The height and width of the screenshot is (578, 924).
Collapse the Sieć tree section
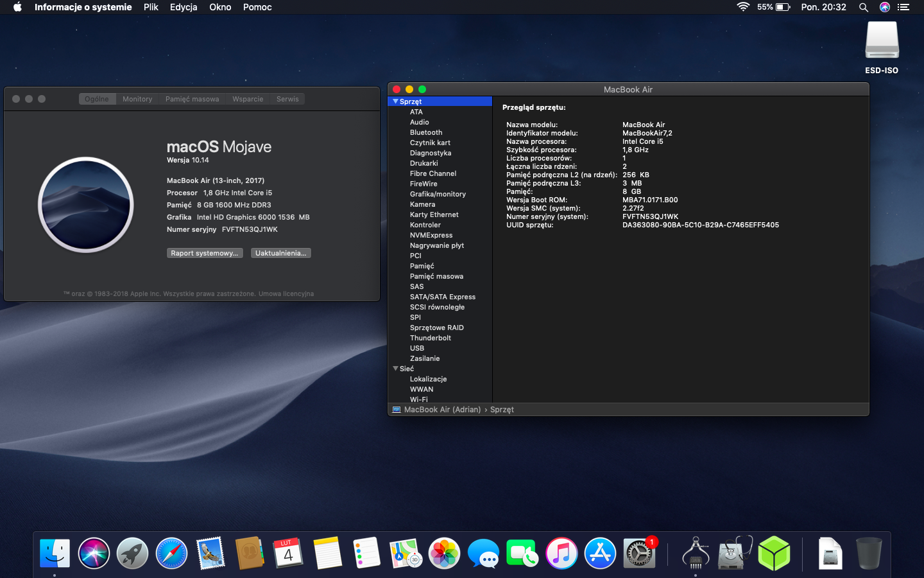[x=395, y=369]
